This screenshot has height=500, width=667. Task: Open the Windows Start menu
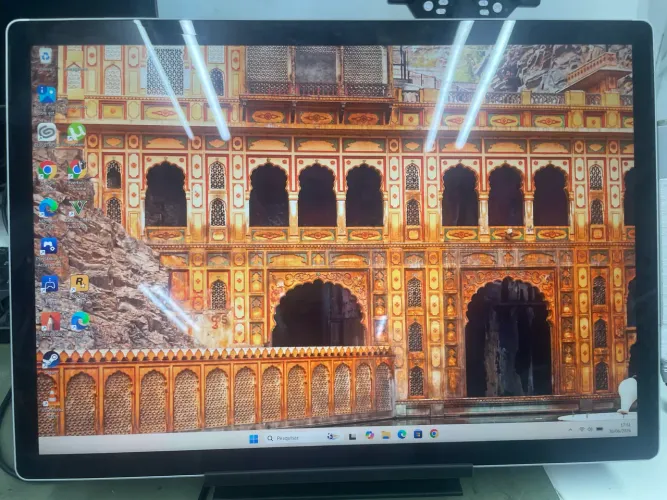click(254, 439)
